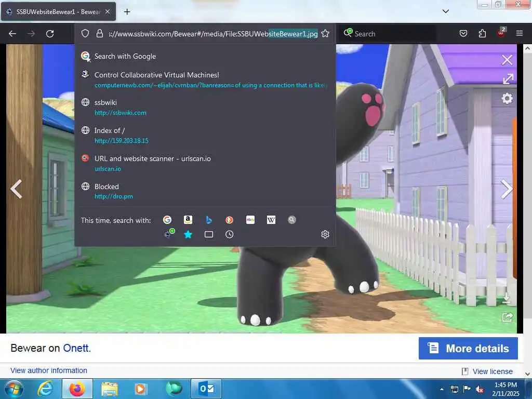Go back with the browser back arrow
532x399 pixels.
(x=12, y=34)
